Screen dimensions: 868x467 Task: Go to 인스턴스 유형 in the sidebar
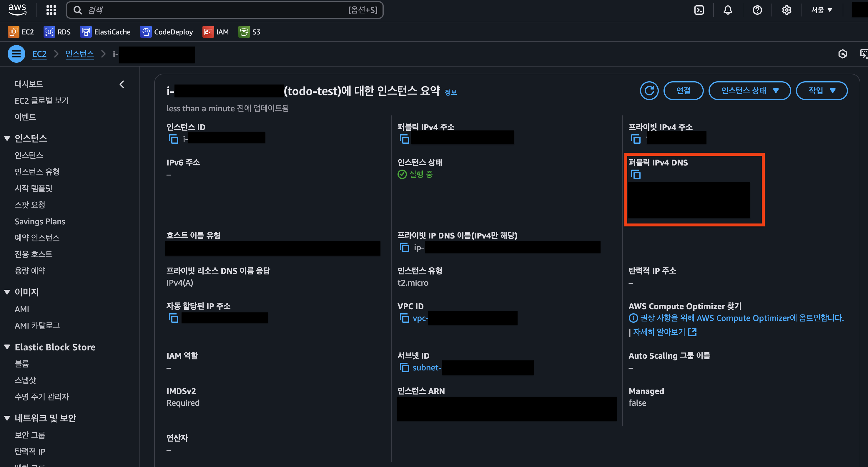(x=37, y=172)
